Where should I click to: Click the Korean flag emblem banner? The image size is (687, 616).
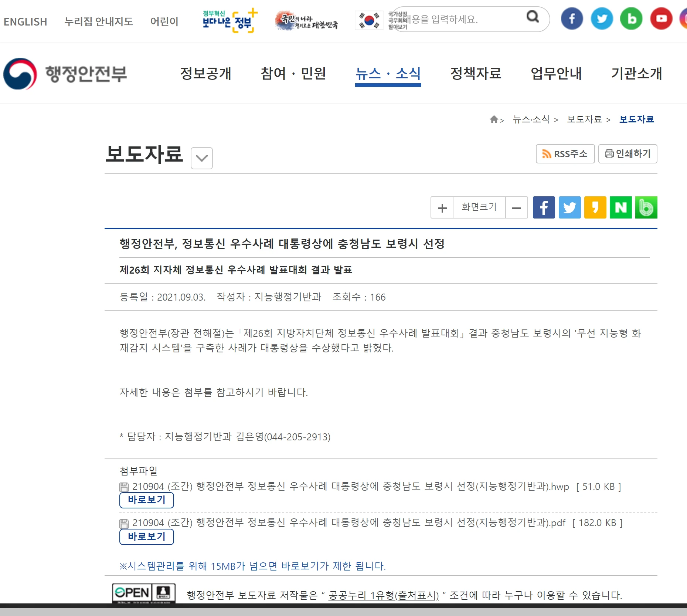click(369, 20)
